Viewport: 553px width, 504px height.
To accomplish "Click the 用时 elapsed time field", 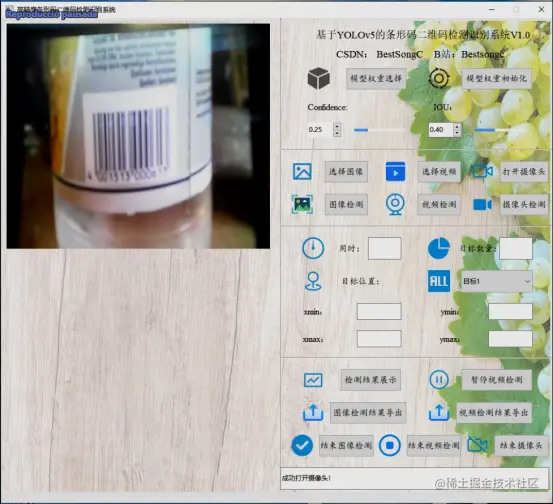I will (384, 248).
